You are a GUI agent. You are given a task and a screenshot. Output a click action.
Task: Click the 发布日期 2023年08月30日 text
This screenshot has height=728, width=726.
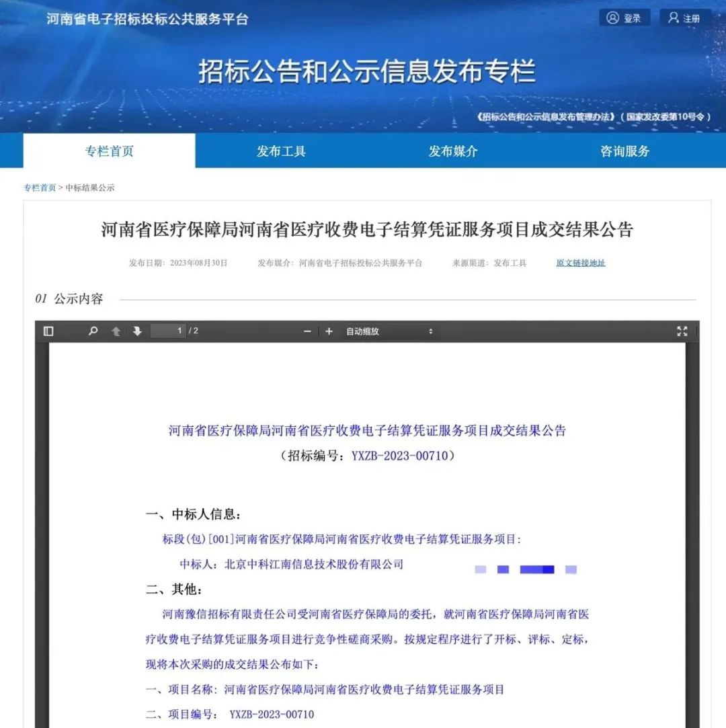tap(178, 263)
